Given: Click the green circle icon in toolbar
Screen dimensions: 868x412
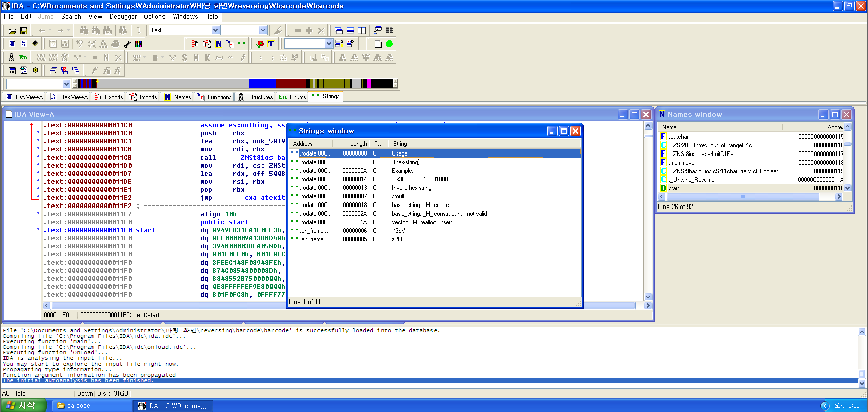Looking at the screenshot, I should pos(389,44).
